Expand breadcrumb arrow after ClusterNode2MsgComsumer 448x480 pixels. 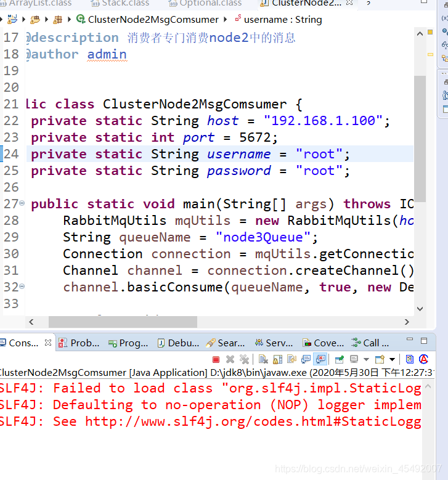point(226,19)
